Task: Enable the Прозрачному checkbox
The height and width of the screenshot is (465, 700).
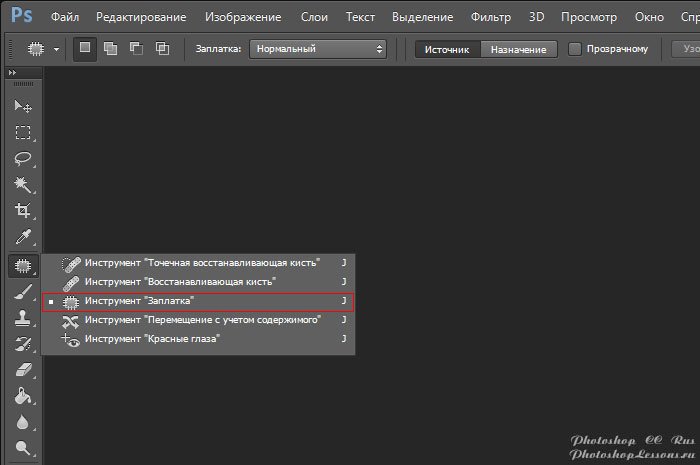Action: pyautogui.click(x=575, y=49)
